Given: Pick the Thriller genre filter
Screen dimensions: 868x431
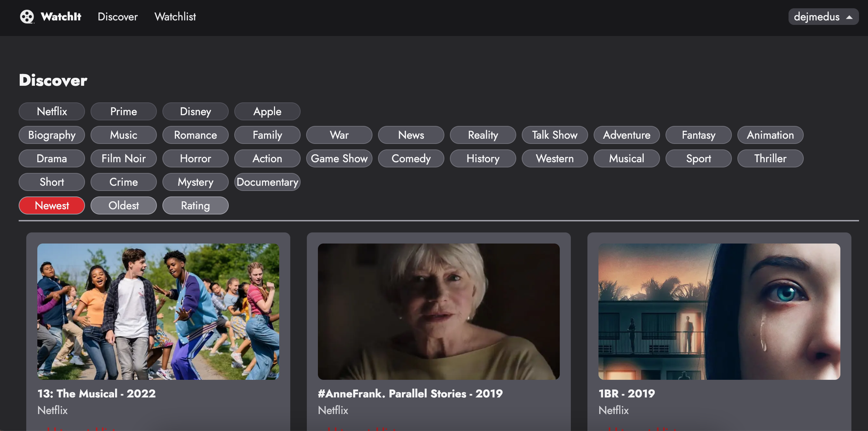Looking at the screenshot, I should tap(770, 158).
